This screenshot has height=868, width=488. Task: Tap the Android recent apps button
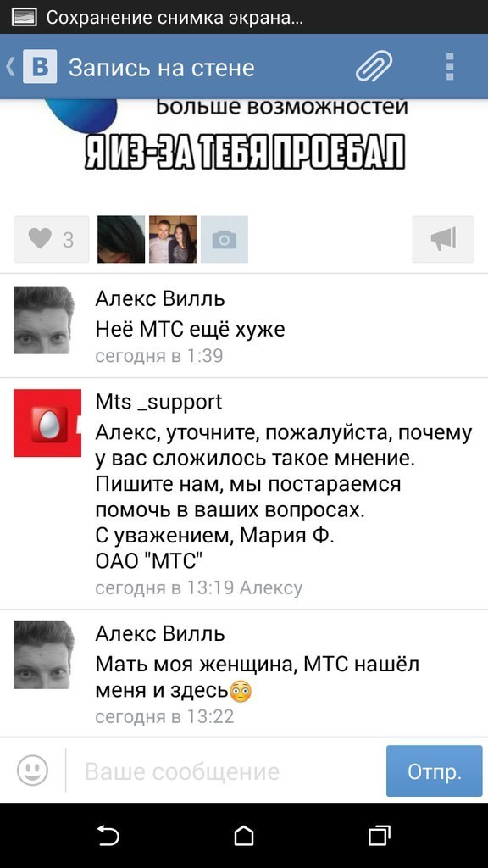(380, 835)
